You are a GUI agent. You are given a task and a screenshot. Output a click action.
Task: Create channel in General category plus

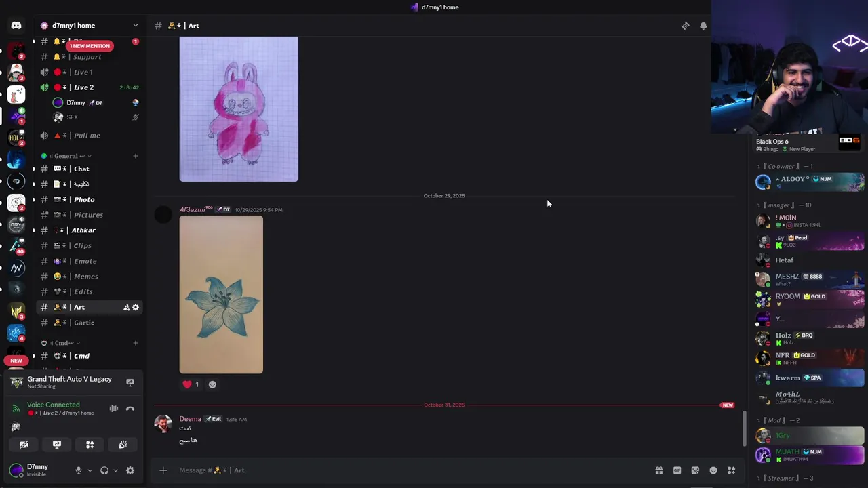coord(136,156)
